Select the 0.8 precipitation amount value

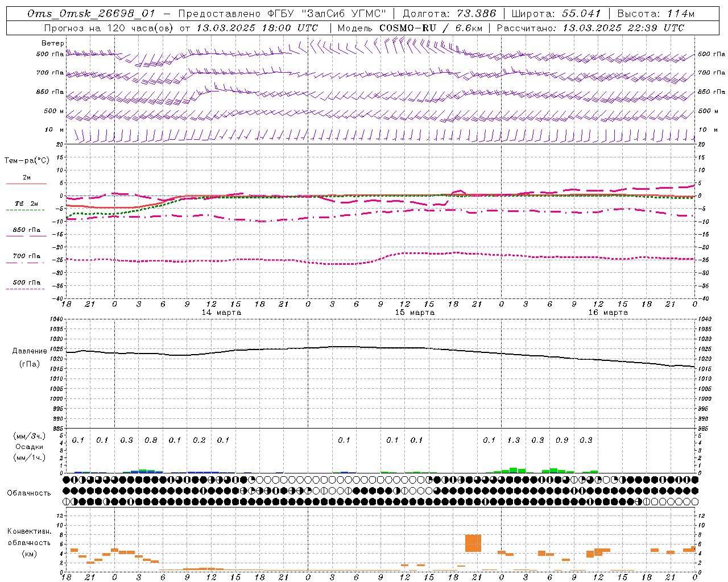coord(151,440)
